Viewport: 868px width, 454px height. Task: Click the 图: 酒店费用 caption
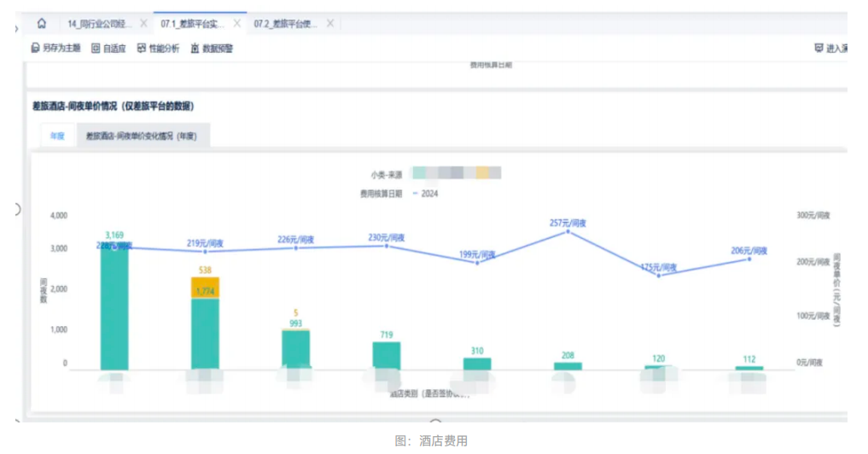pos(431,440)
